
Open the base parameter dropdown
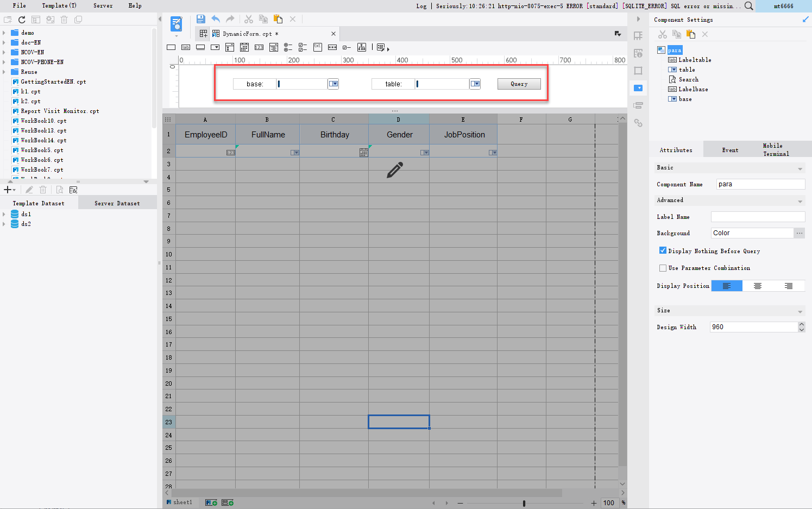[x=333, y=84]
